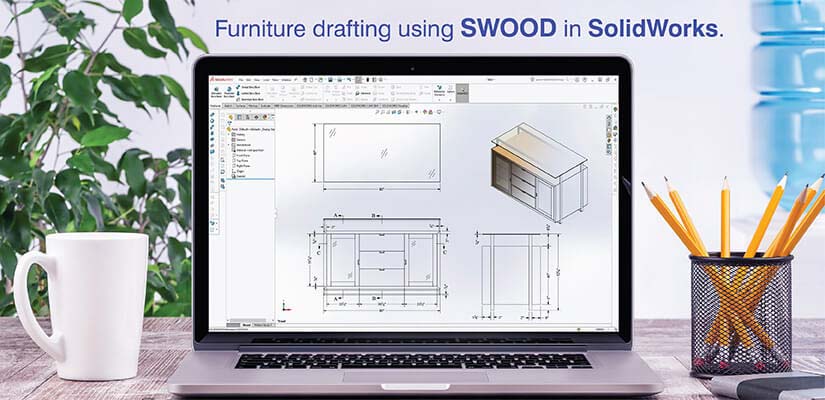
Task: Open the Hide/Show Items dropdown in the heads-up toolbar
Action: click(x=416, y=112)
